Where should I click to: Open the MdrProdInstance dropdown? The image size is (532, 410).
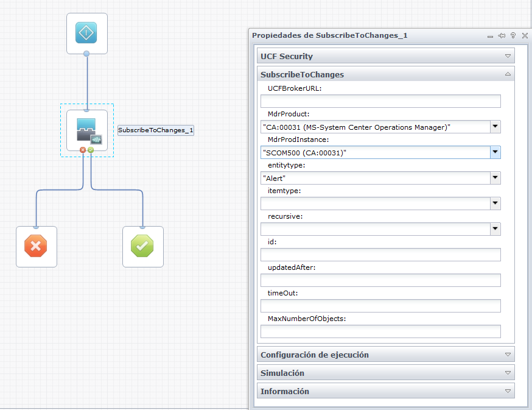[x=495, y=152]
